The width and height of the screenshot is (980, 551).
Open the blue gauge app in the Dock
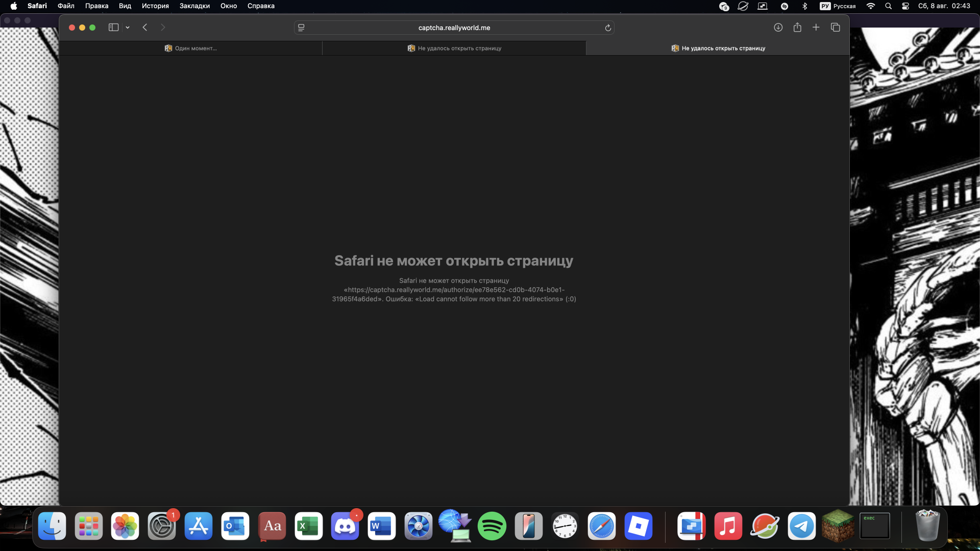click(x=419, y=526)
